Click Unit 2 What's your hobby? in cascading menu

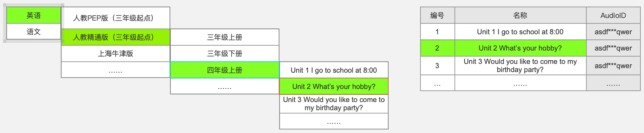click(x=334, y=86)
